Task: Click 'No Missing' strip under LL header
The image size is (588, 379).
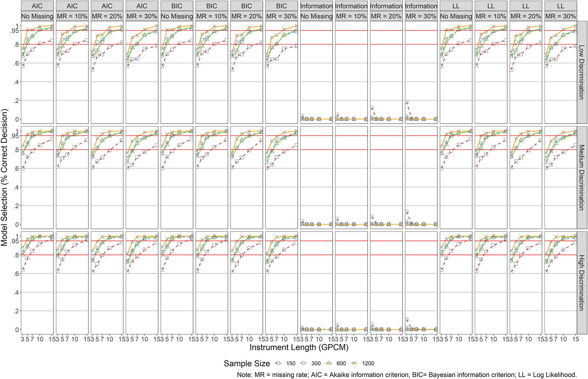Action: click(456, 16)
